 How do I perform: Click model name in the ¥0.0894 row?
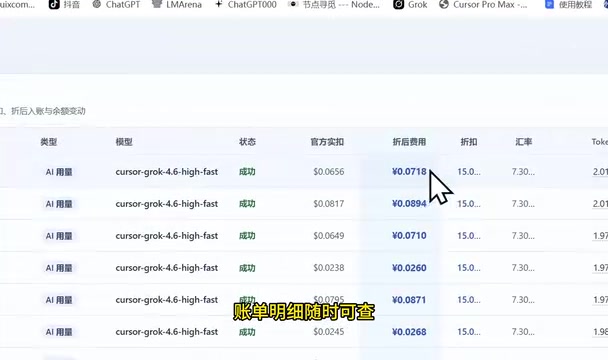[x=167, y=204]
